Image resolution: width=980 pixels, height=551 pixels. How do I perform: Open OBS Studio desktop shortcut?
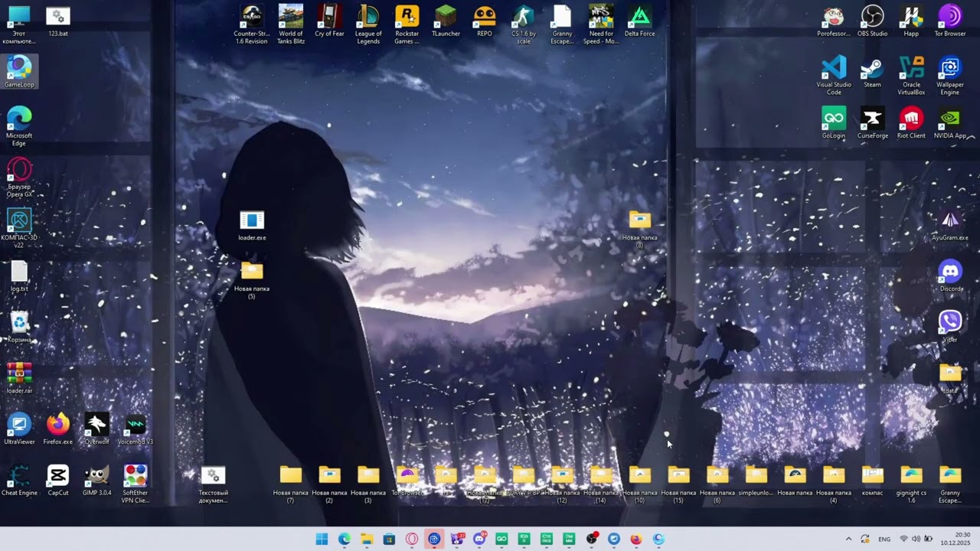coord(872,21)
